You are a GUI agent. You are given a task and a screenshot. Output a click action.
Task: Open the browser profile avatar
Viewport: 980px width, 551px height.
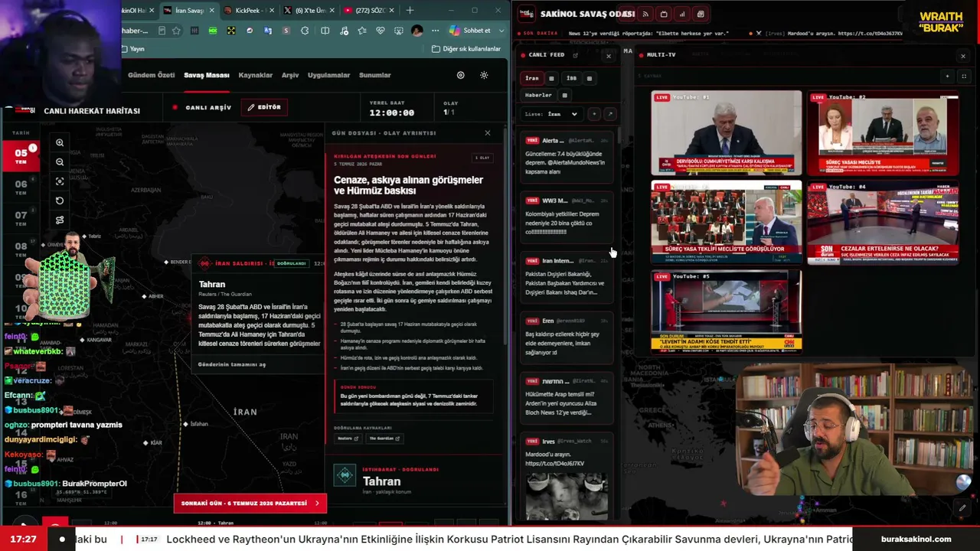click(416, 31)
